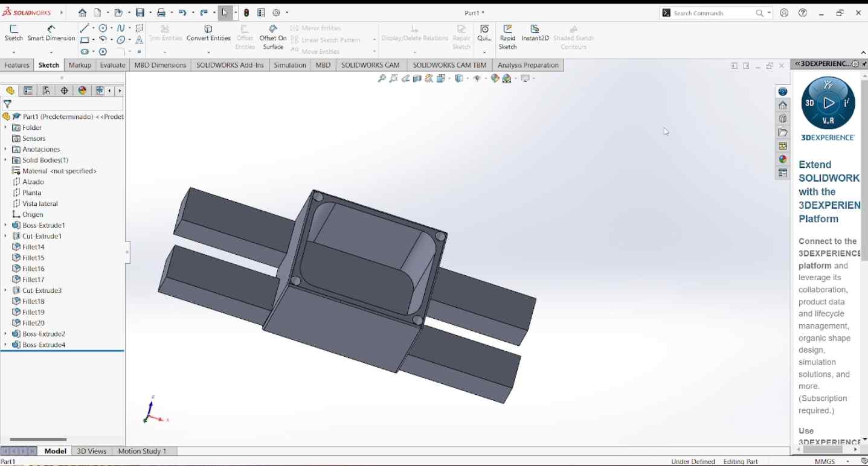Image resolution: width=868 pixels, height=466 pixels.
Task: Click the feature tree filter field
Action: click(62, 104)
